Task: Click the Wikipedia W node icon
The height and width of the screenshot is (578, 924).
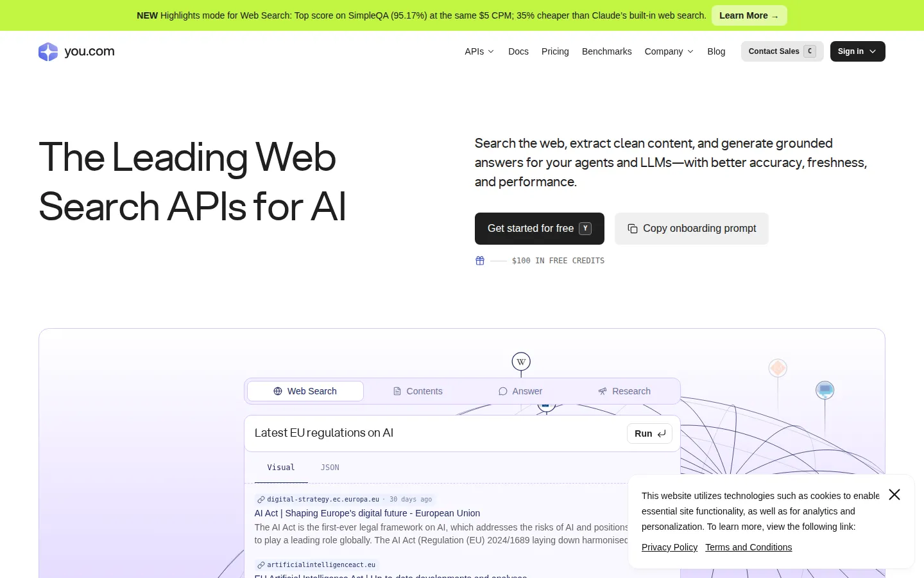Action: coord(521,362)
